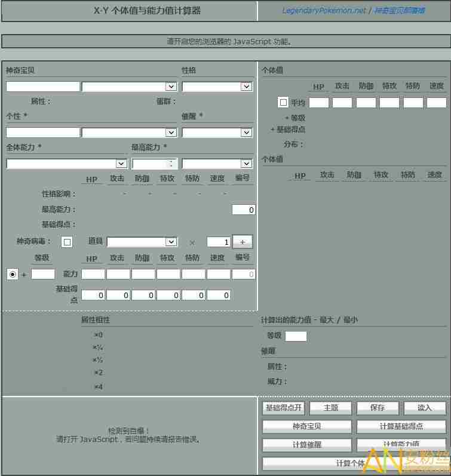This screenshot has height=476, width=451.
Task: Click the HP field in the 能力 row
Action: pyautogui.click(x=93, y=274)
